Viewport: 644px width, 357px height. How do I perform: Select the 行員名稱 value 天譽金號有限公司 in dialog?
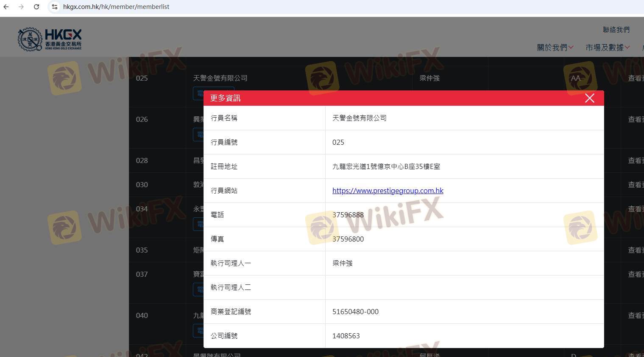pyautogui.click(x=360, y=118)
